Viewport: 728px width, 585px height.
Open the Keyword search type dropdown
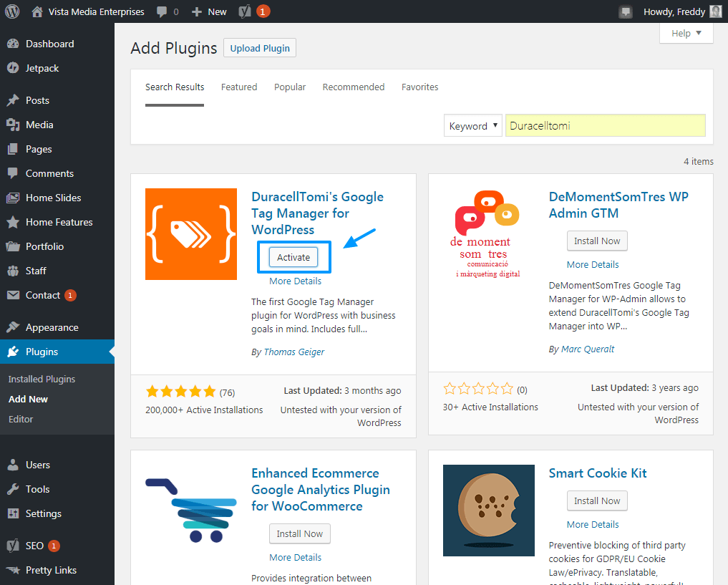(472, 126)
